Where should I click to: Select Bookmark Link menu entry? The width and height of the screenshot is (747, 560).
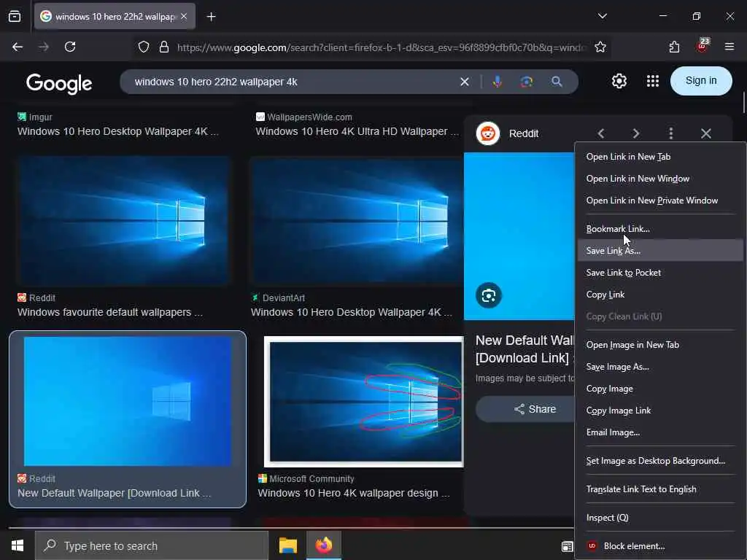(659, 228)
